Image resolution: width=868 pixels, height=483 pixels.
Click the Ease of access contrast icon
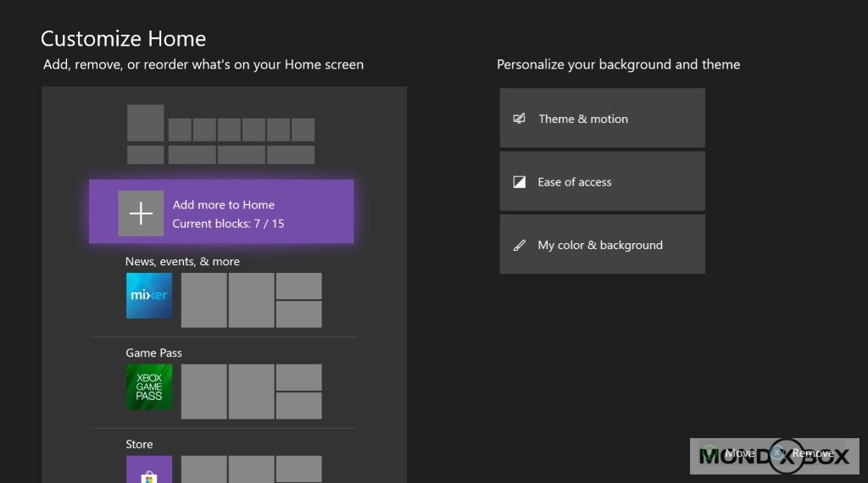click(520, 182)
